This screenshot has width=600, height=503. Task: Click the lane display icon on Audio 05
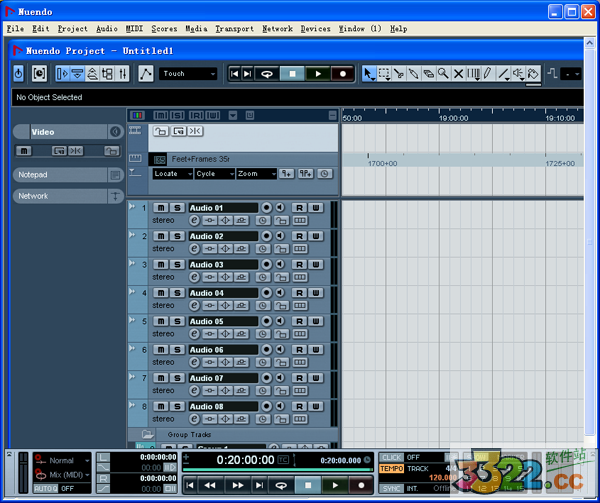[x=300, y=334]
